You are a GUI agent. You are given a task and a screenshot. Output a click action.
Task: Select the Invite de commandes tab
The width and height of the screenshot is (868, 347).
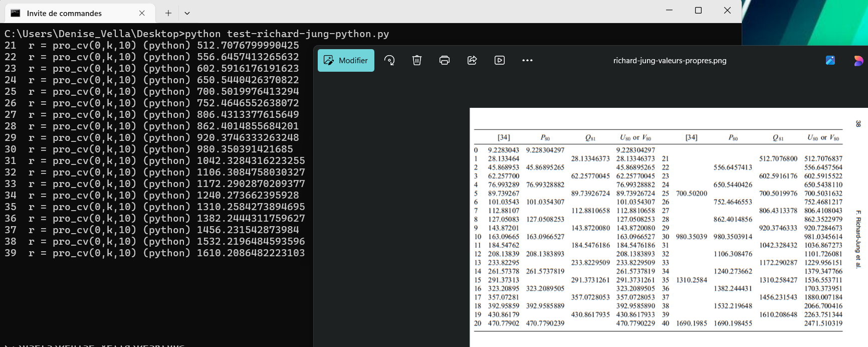[x=64, y=14]
